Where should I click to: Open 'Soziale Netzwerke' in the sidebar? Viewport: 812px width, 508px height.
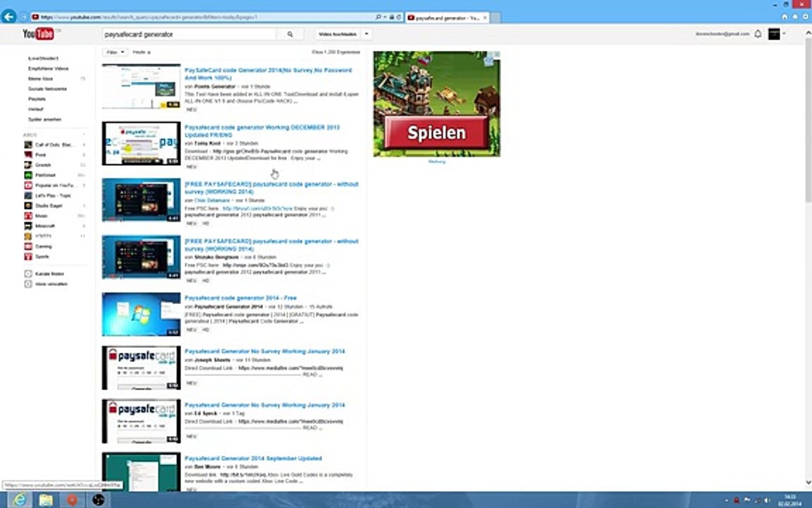(47, 89)
